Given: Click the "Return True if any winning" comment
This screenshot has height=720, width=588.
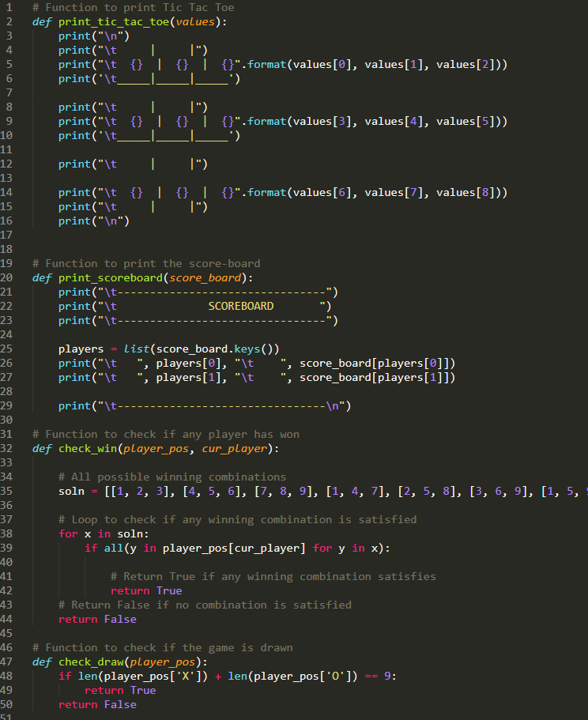Looking at the screenshot, I should tap(273, 577).
